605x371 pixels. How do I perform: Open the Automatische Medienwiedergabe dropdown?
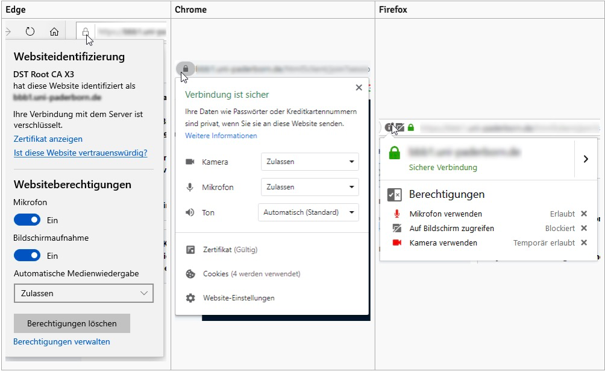point(84,293)
